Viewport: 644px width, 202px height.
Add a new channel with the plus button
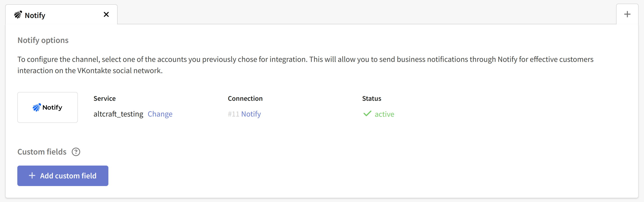(627, 14)
